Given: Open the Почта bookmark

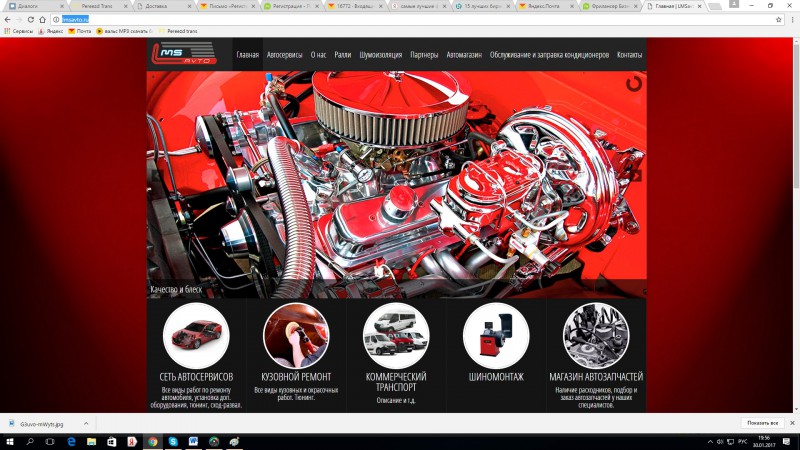Looking at the screenshot, I should click(80, 31).
